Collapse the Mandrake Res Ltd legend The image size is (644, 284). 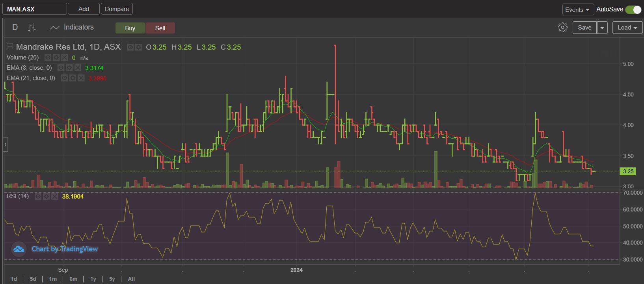[x=10, y=46]
